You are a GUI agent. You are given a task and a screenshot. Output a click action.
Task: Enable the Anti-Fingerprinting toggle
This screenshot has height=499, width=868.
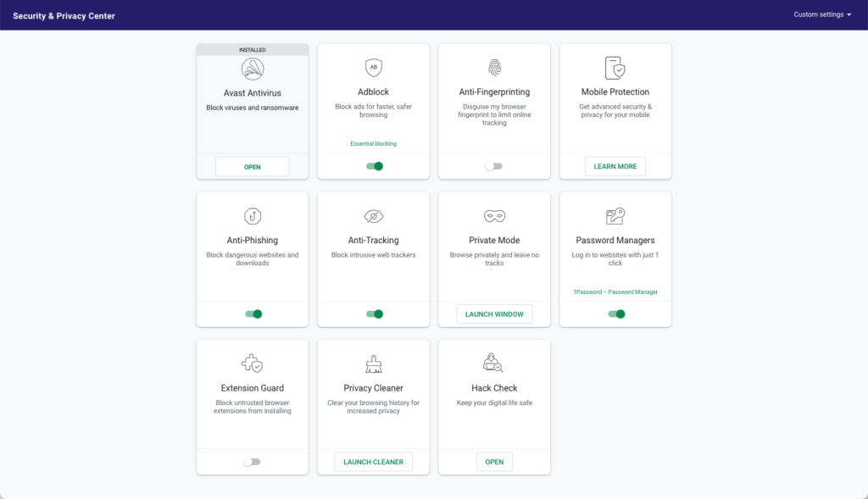coord(494,166)
